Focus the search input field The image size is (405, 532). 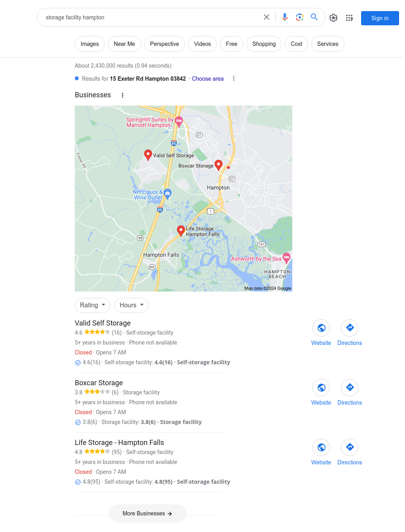pyautogui.click(x=150, y=17)
